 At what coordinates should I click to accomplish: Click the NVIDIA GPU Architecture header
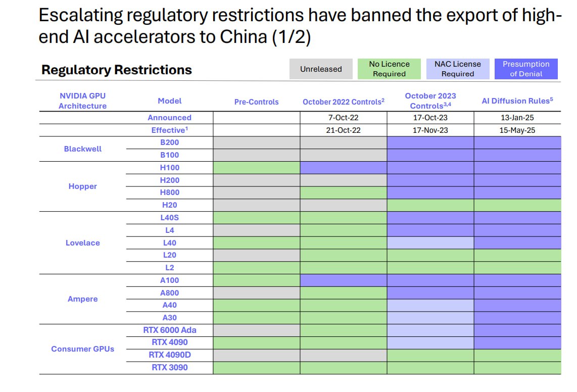click(82, 101)
